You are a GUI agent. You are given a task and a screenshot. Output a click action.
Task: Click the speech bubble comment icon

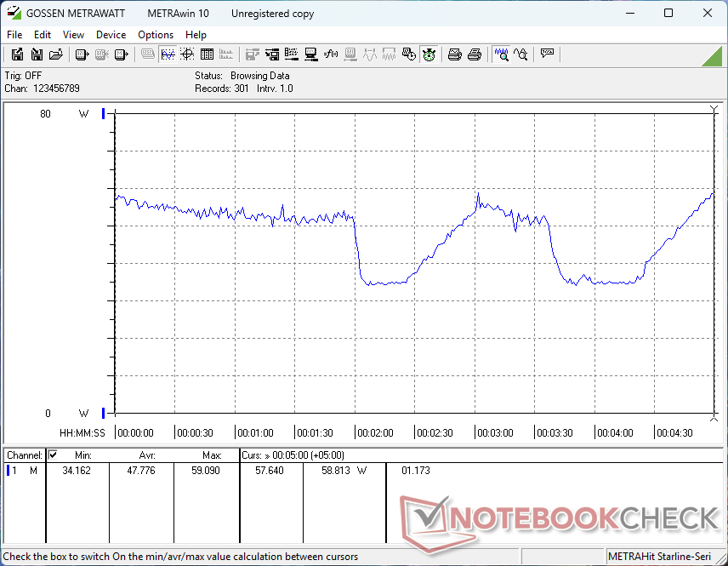pos(547,54)
